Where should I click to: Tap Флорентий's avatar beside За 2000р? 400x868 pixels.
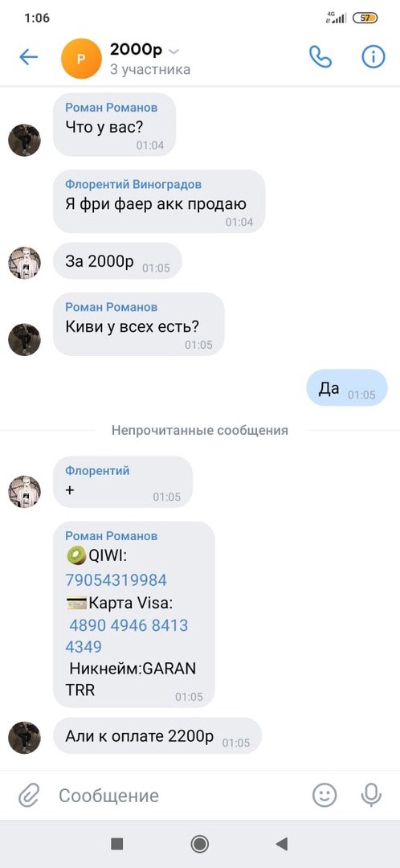click(x=24, y=263)
